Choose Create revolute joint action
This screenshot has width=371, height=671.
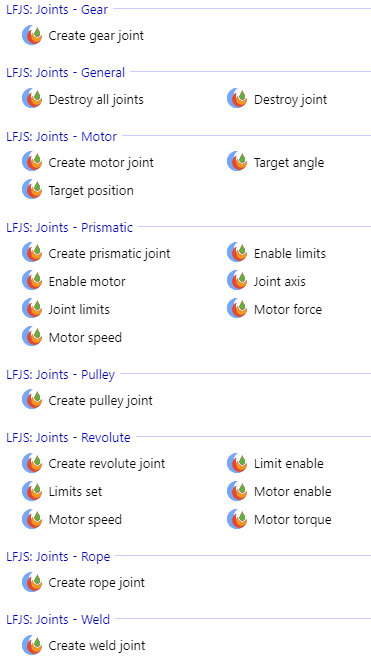107,463
